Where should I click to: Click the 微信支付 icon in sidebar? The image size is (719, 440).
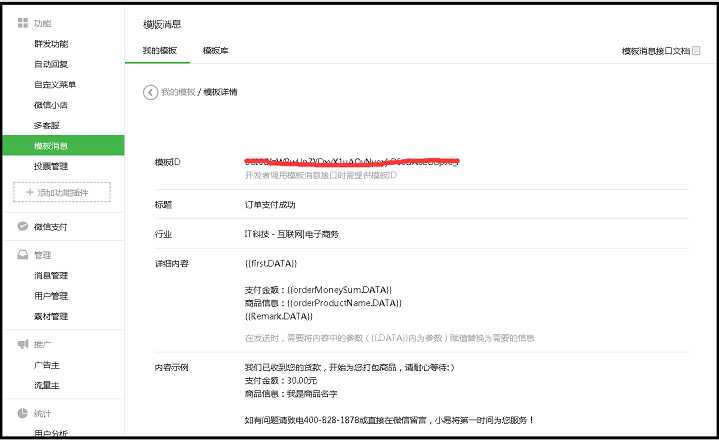click(22, 226)
